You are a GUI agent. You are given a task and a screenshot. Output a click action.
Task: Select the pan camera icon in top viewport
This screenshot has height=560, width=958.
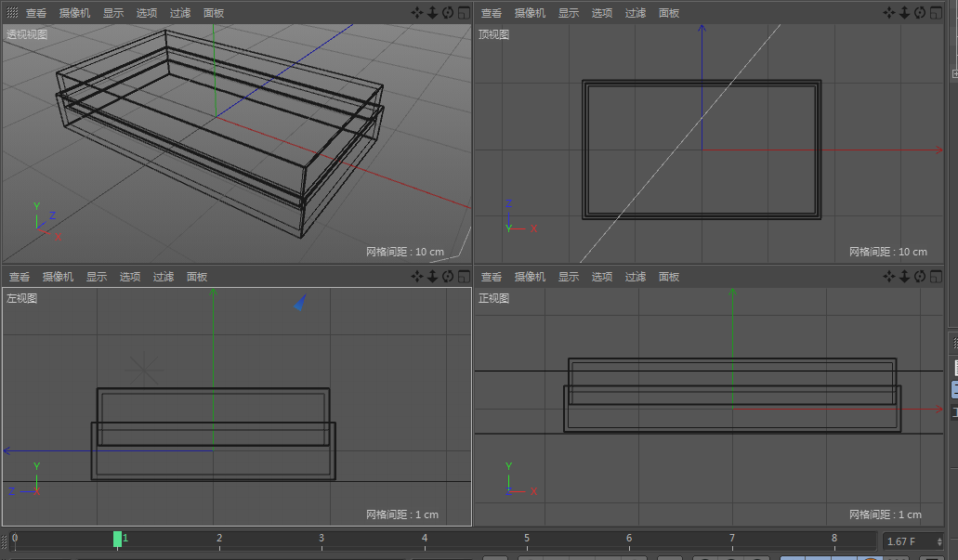890,13
